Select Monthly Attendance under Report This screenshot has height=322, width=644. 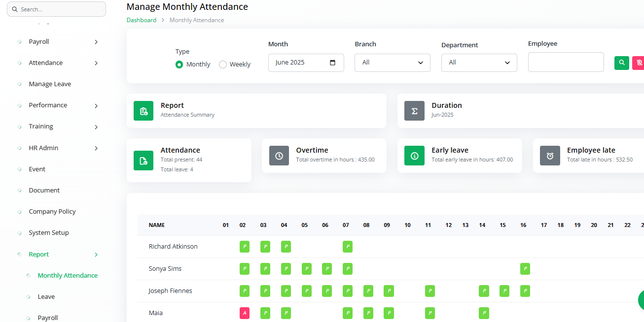pos(68,275)
